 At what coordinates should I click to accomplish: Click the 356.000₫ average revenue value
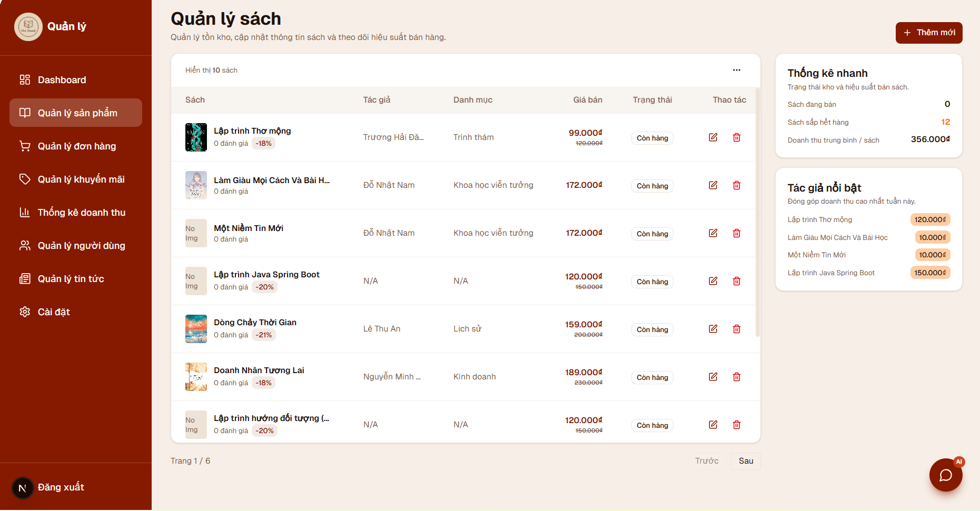(930, 139)
